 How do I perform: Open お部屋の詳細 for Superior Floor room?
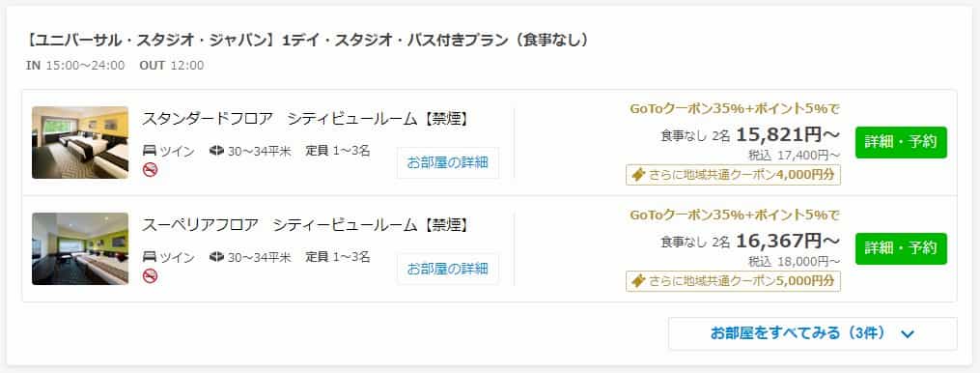click(x=447, y=269)
